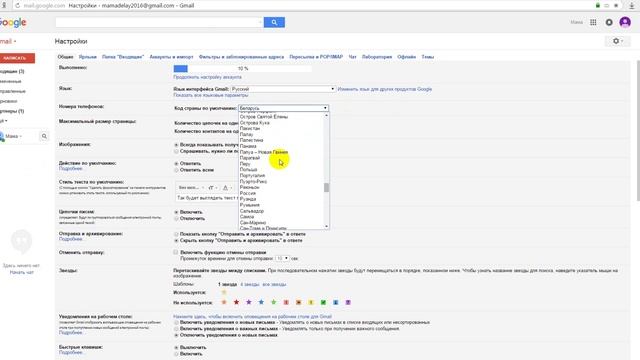Select the 'все звезды' star preset link
The width and height of the screenshot is (640, 360).
coord(274,284)
